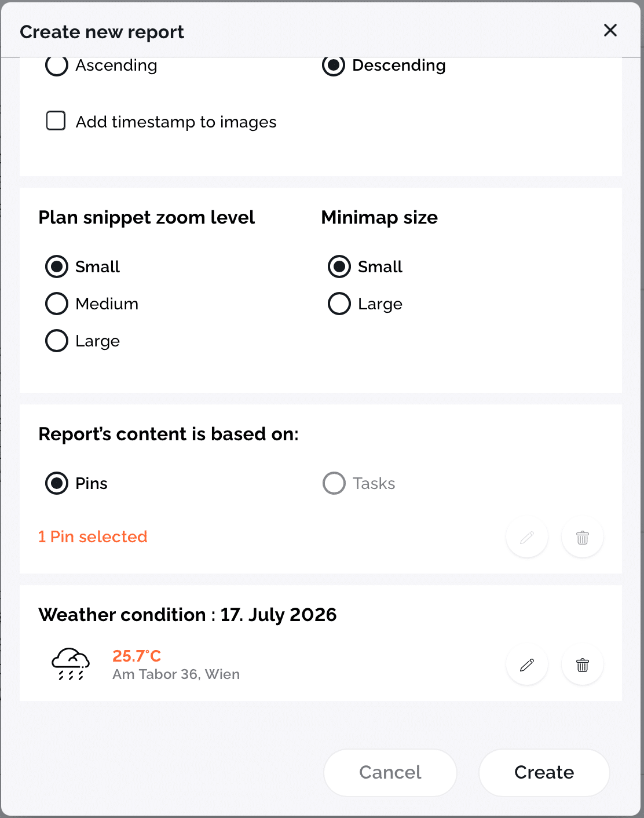Click the Create button
This screenshot has height=818, width=644.
tap(544, 772)
